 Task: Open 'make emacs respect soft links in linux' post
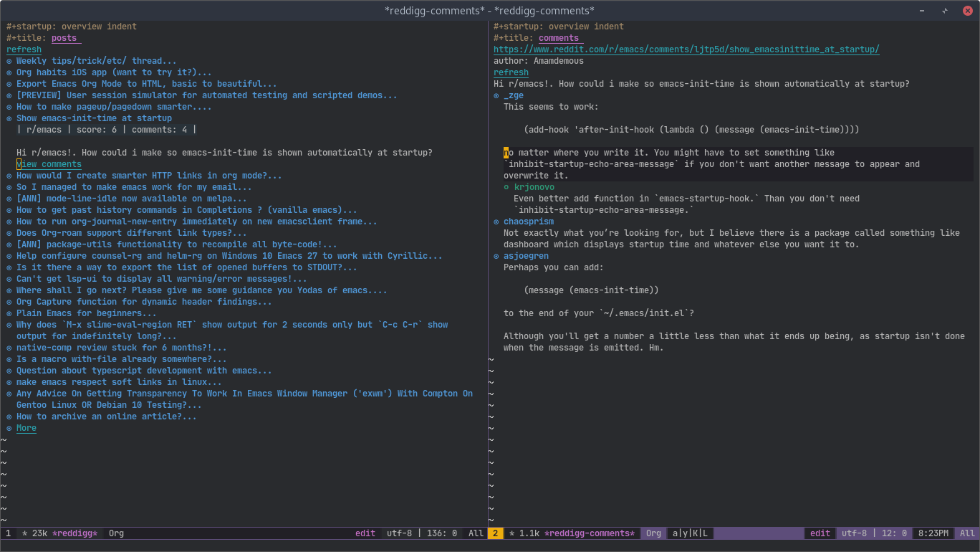click(119, 382)
